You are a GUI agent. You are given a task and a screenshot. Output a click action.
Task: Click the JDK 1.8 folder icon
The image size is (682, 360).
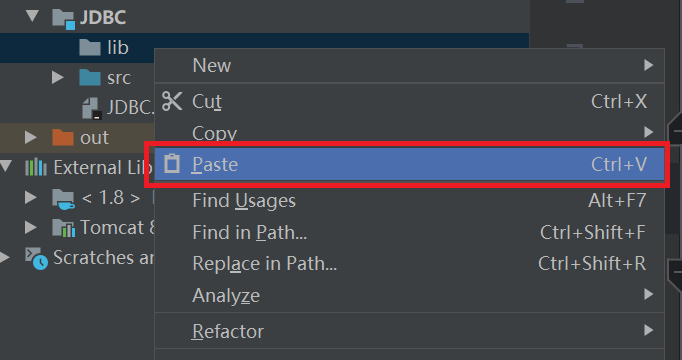coord(64,199)
